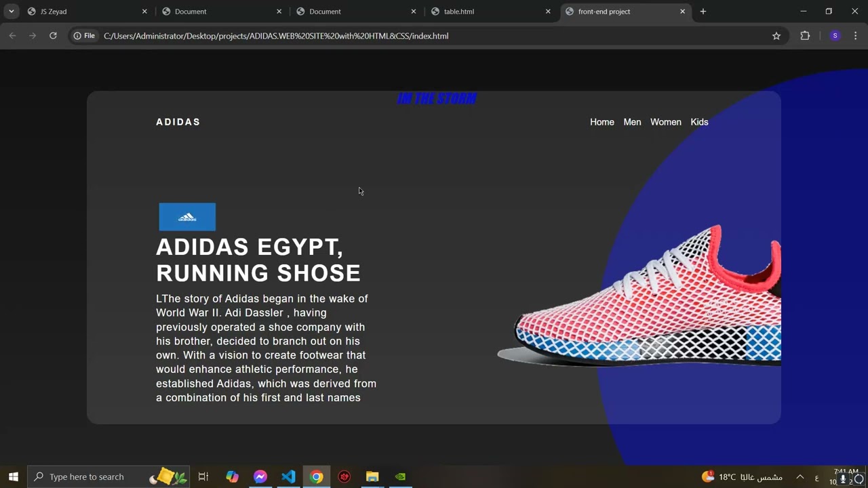This screenshot has width=868, height=488.
Task: Switch to the second Document tab
Action: [x=356, y=12]
